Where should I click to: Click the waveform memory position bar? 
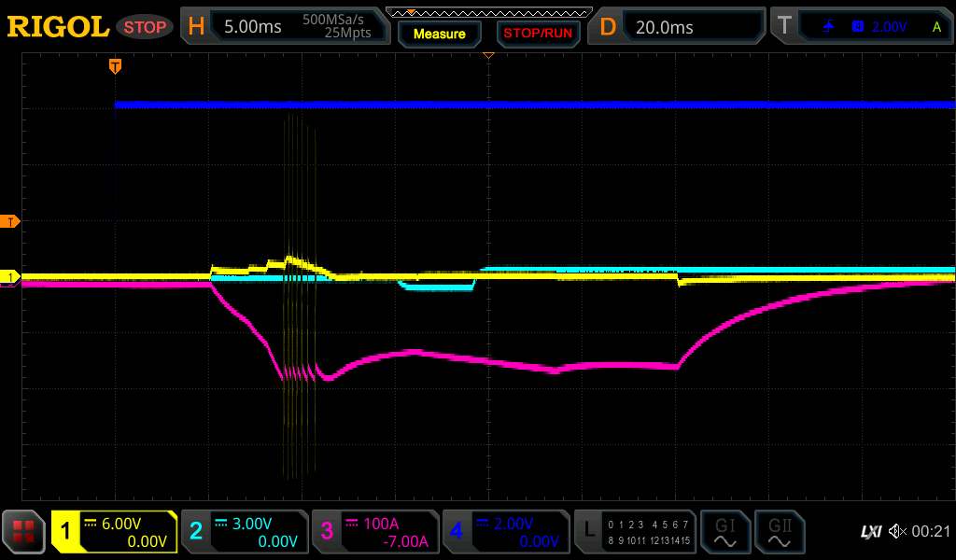pos(488,12)
